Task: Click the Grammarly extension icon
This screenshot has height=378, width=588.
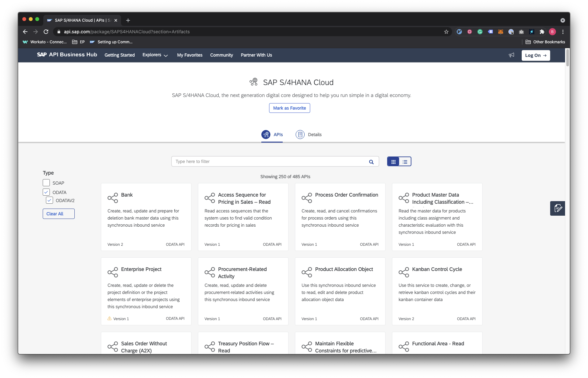Action: [480, 32]
